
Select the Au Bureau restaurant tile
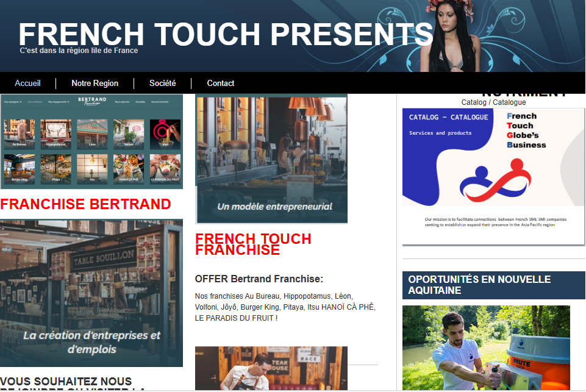pos(20,134)
